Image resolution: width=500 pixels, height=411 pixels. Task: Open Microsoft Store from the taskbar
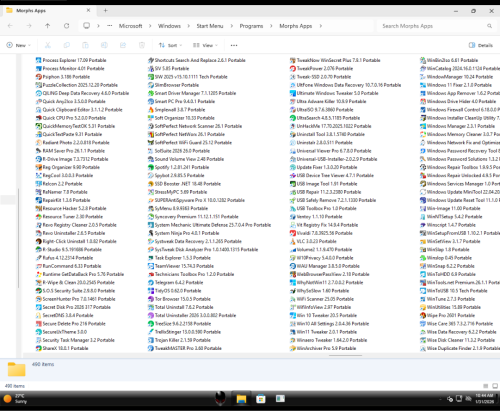[x=261, y=399]
